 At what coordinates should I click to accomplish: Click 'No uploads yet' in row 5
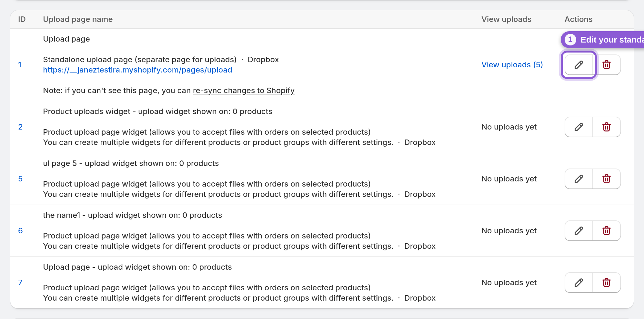click(x=509, y=179)
